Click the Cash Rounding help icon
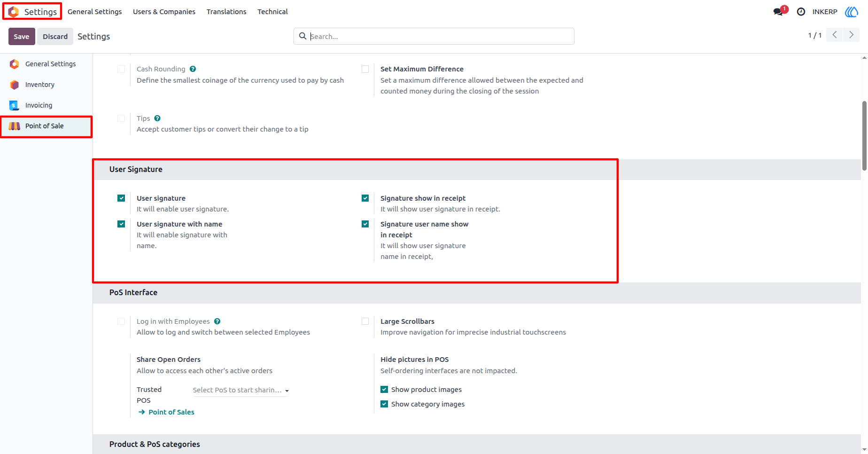The width and height of the screenshot is (868, 454). [193, 69]
